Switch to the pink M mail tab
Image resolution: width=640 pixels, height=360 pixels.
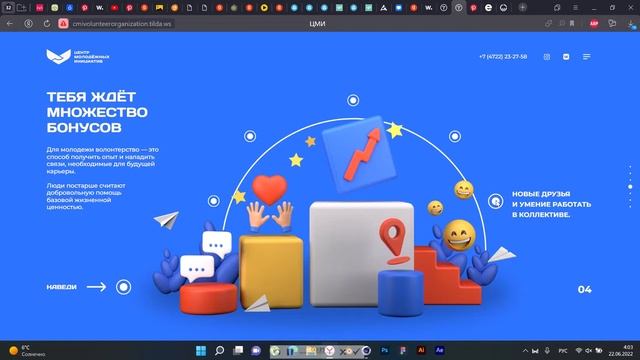coord(40,7)
